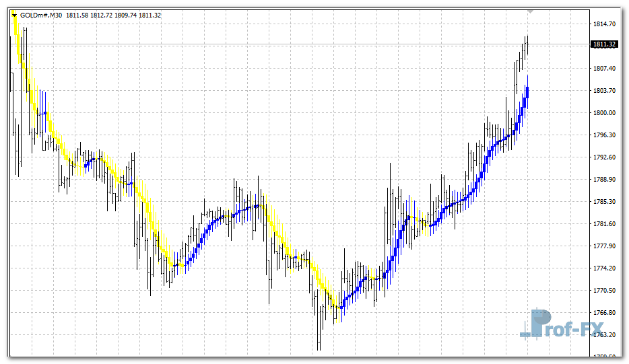Click the one-click trading arrow beside GOLDm#

[x=14, y=15]
